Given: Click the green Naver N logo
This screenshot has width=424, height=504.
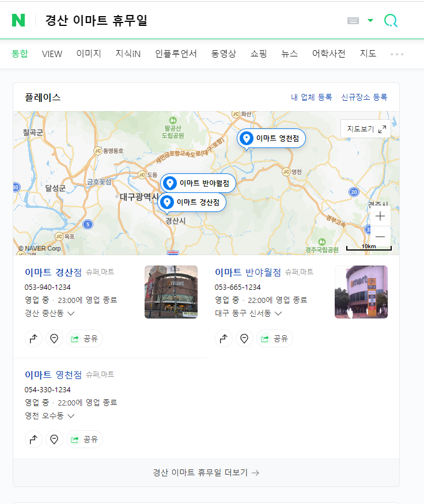Looking at the screenshot, I should 18,20.
